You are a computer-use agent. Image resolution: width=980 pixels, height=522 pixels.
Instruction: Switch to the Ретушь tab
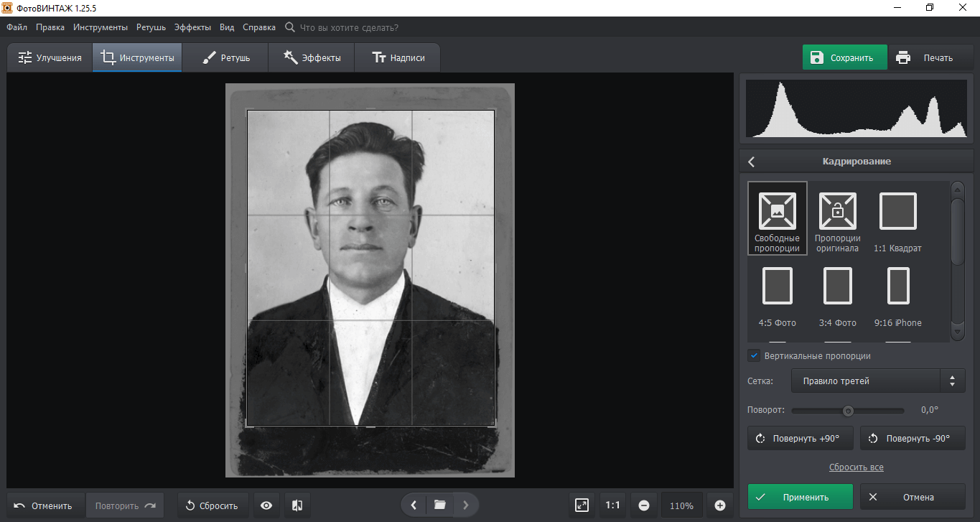[225, 58]
